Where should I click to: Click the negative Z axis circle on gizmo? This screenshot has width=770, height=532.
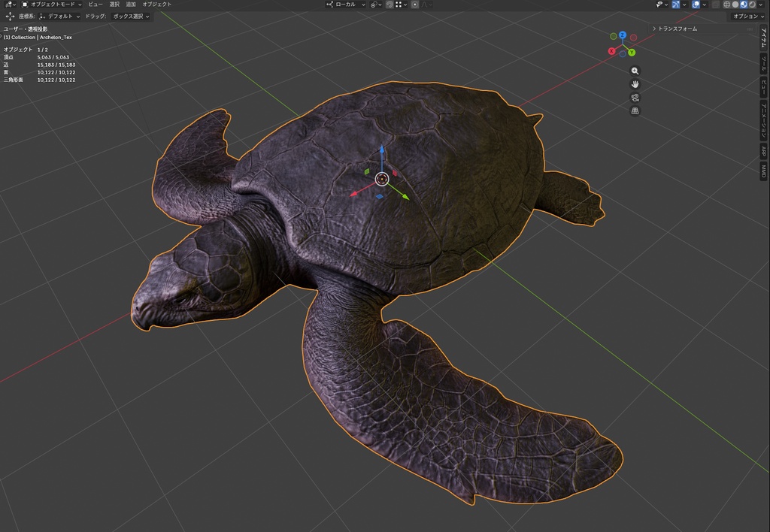[x=623, y=53]
